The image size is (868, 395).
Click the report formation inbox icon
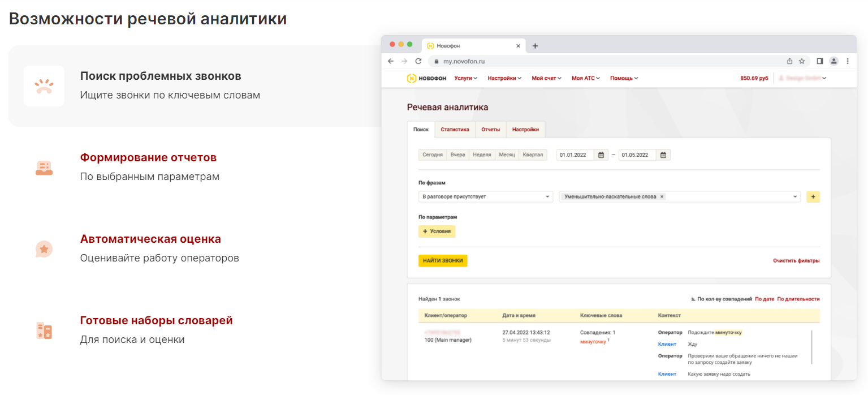point(44,168)
